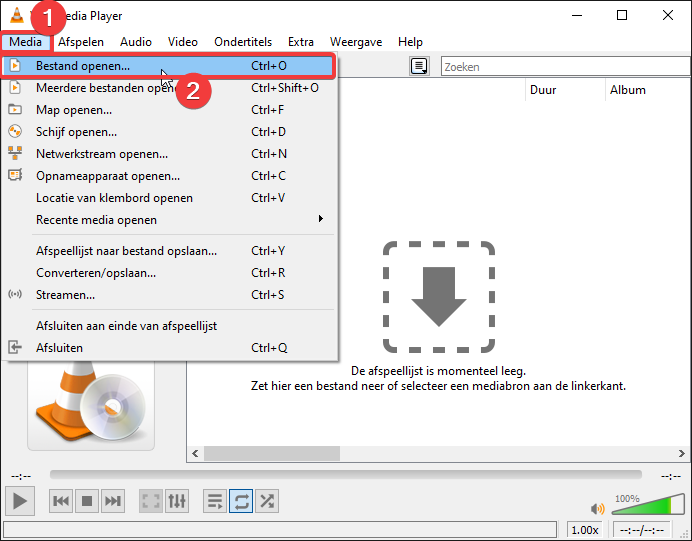
Task: Open extended settings equalizer button
Action: (177, 501)
